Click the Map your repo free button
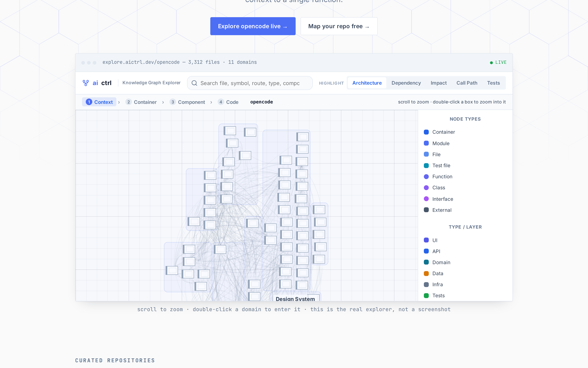 339,26
